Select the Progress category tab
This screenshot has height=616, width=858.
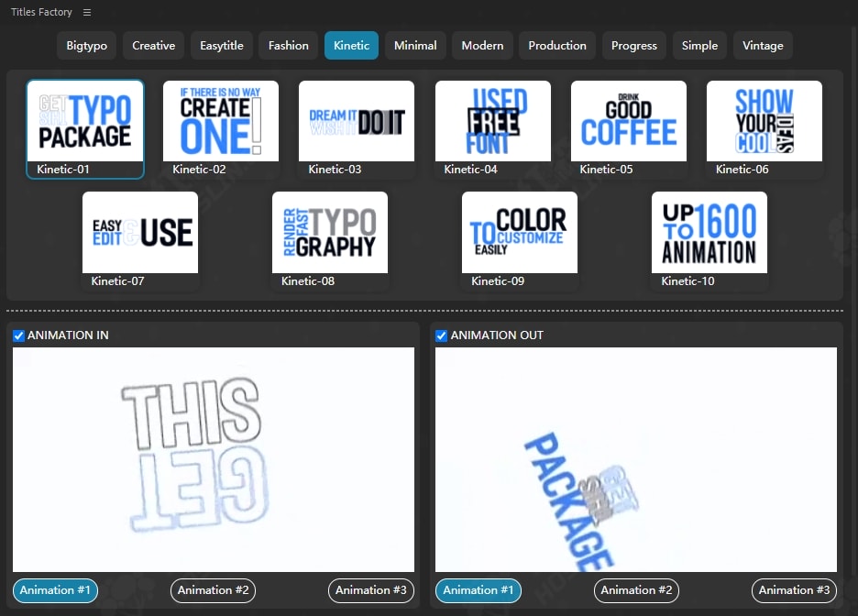tap(633, 46)
